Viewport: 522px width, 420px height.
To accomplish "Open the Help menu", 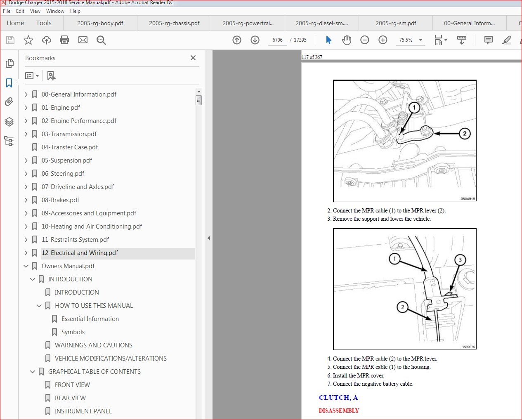I will (75, 11).
